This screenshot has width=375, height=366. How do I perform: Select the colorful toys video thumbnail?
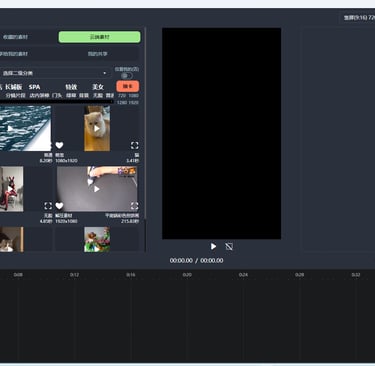97,239
